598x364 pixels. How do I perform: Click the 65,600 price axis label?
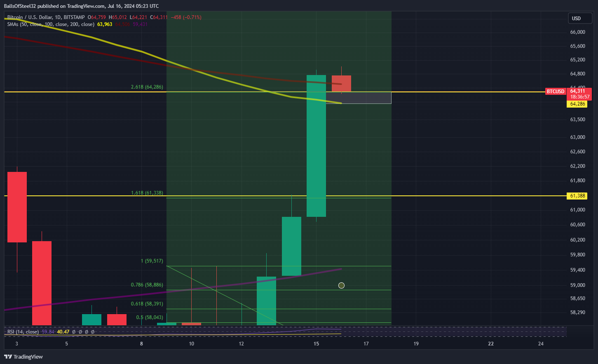[578, 46]
